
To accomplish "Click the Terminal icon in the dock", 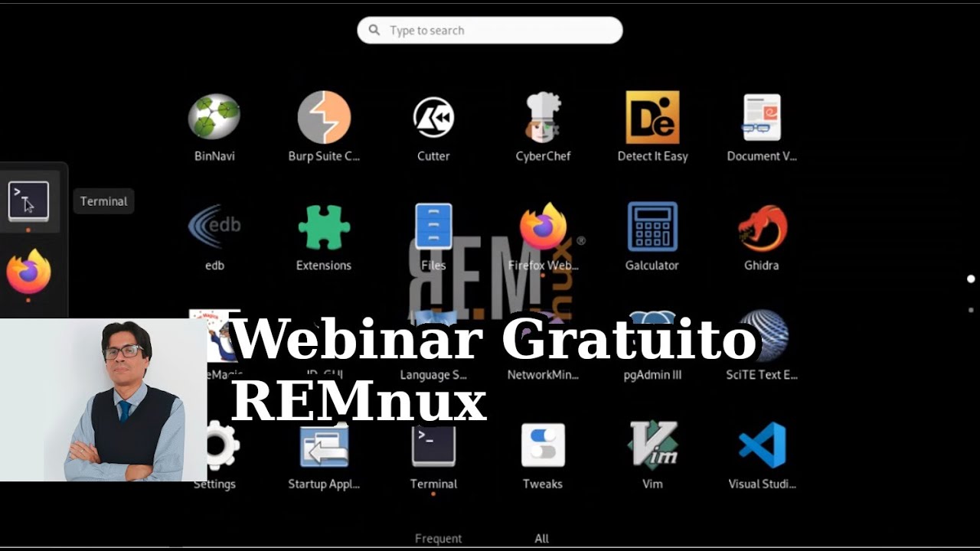I will coord(28,201).
